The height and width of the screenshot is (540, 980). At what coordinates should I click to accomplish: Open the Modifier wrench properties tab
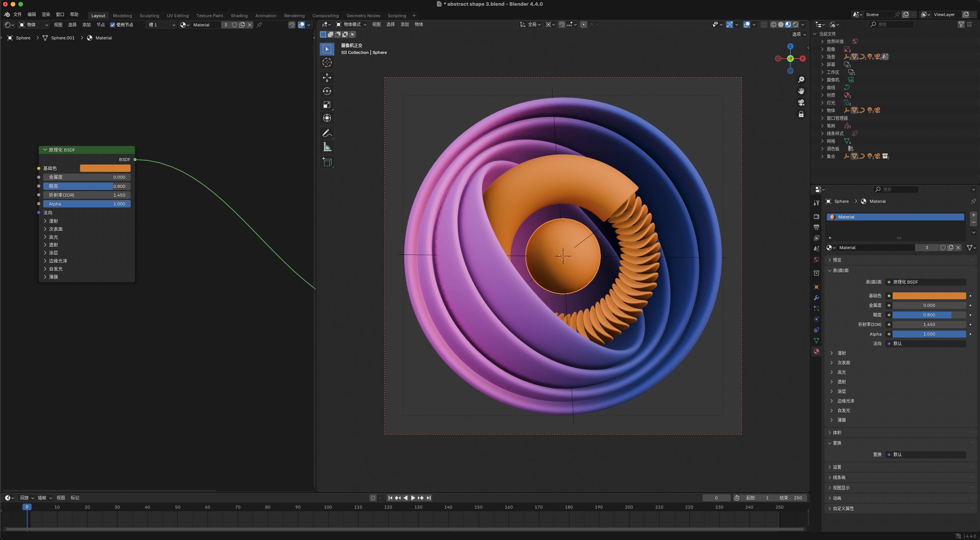click(816, 298)
